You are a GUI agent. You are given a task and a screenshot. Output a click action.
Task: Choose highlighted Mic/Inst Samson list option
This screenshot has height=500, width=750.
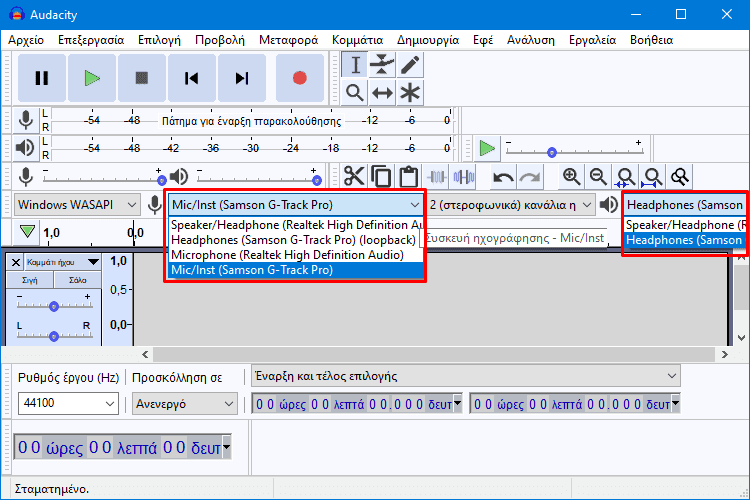pyautogui.click(x=297, y=270)
